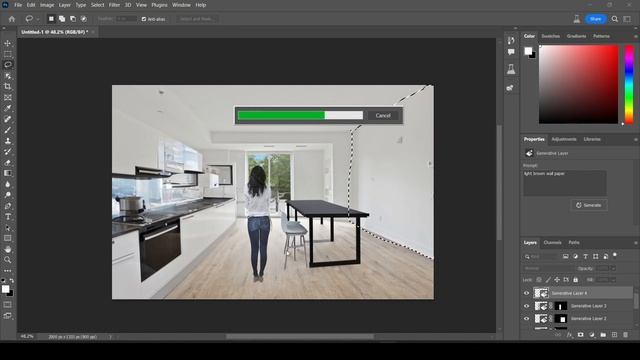Click the Home icon in options bar
The height and width of the screenshot is (360, 640).
tap(12, 19)
